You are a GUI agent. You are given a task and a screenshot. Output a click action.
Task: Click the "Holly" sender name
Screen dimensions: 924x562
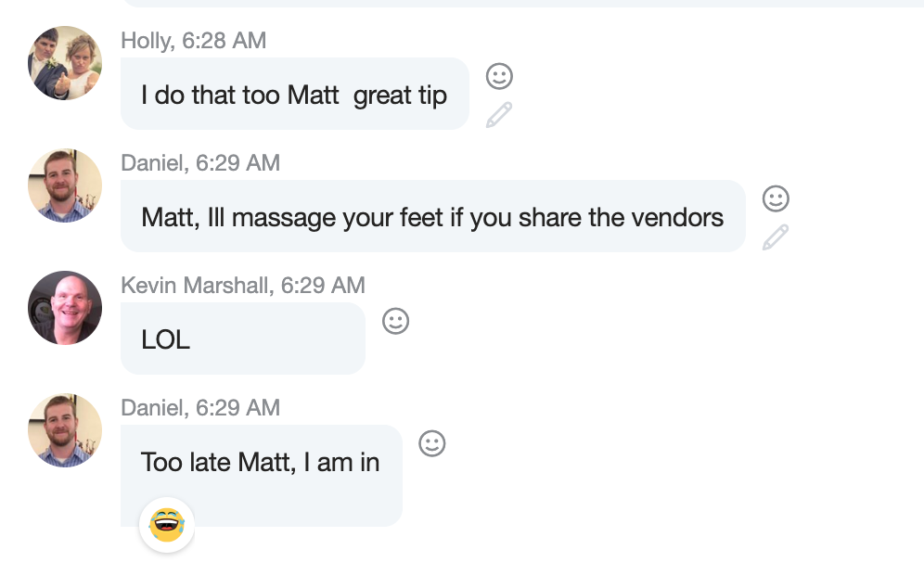147,41
